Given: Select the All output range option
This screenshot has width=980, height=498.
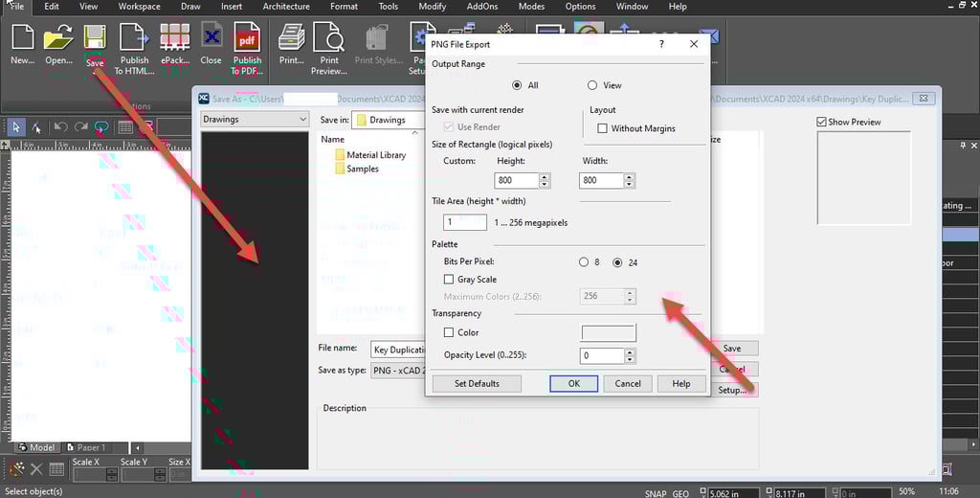Looking at the screenshot, I should click(517, 85).
